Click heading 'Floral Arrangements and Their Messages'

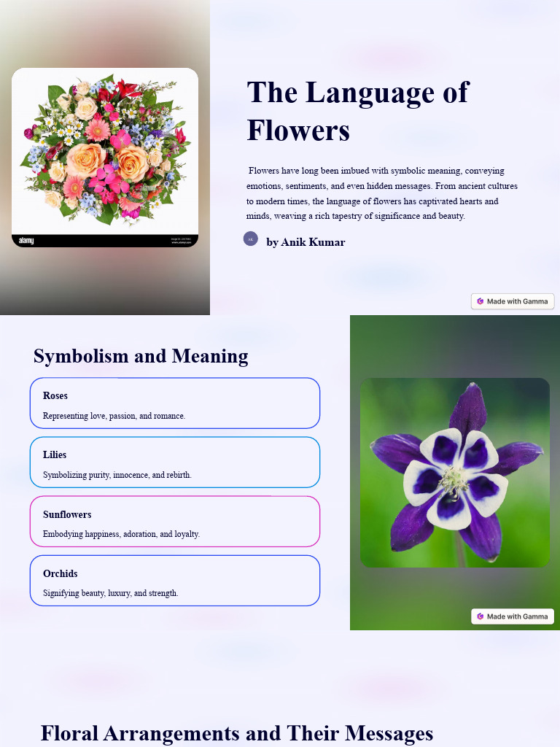[x=237, y=733]
